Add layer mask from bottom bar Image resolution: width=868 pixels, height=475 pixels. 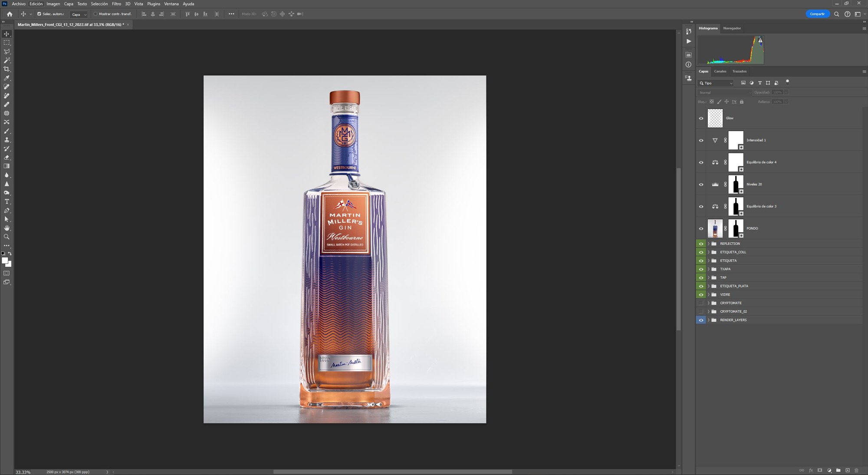[x=820, y=470]
